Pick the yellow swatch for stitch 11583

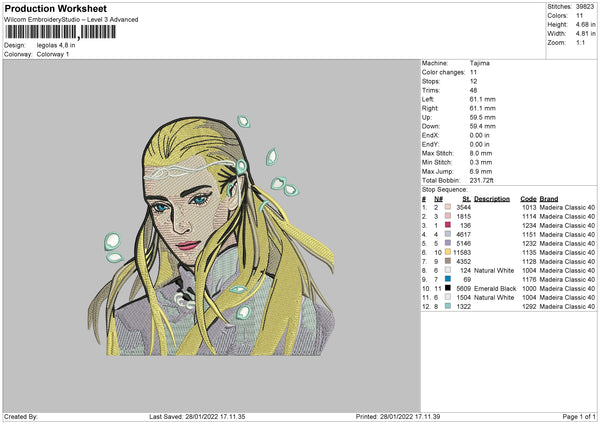448,252
